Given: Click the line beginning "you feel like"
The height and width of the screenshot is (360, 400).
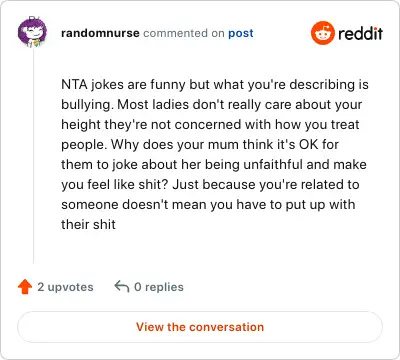Looking at the screenshot, I should [210, 185].
